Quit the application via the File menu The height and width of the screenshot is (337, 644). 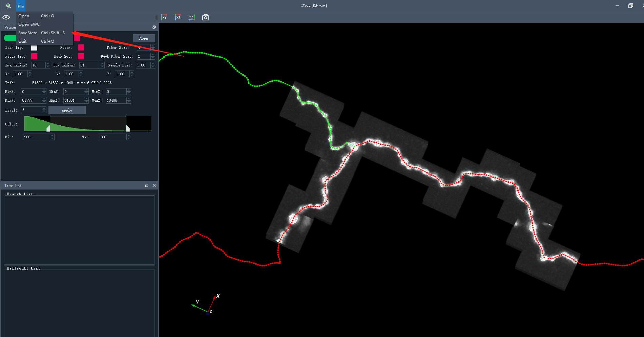point(22,41)
